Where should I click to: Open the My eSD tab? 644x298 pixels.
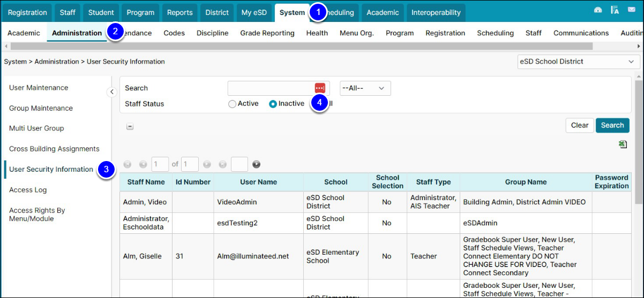[x=254, y=12]
